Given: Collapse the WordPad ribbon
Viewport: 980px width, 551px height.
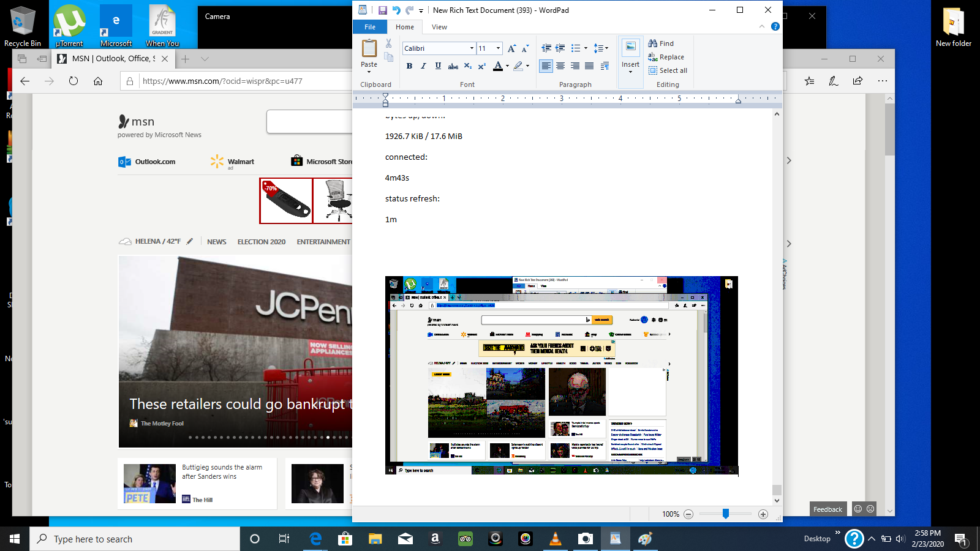Looking at the screenshot, I should 762,26.
